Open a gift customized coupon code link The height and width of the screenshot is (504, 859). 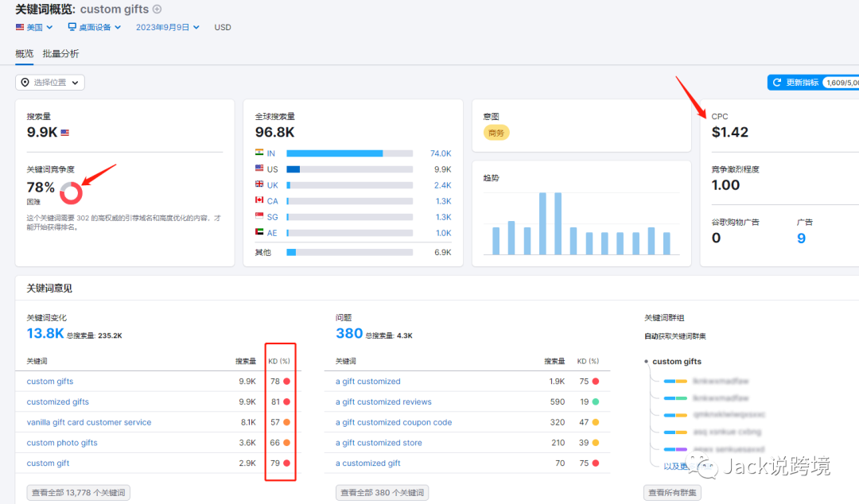394,422
